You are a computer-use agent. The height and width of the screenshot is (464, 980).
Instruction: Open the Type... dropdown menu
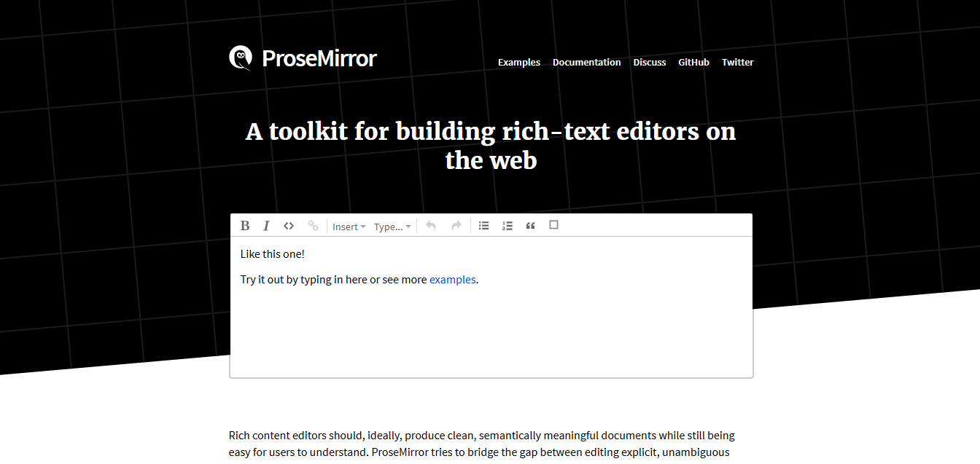point(392,227)
